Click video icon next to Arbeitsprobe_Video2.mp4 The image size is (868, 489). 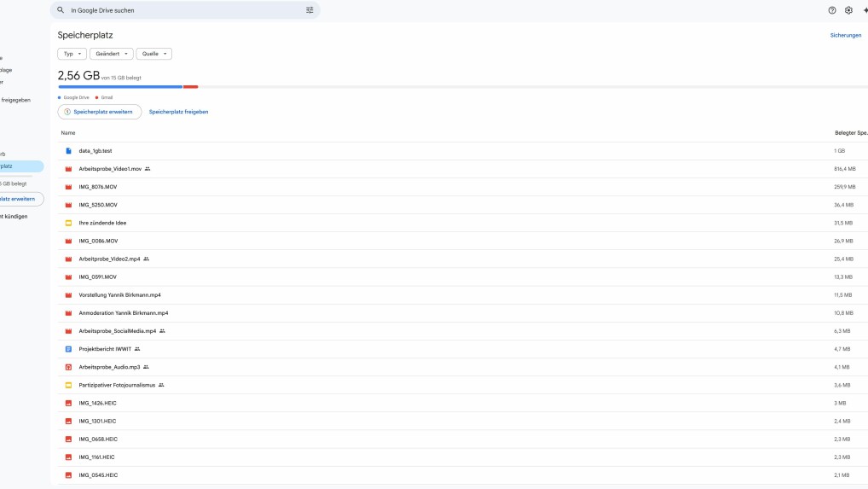[x=69, y=259]
